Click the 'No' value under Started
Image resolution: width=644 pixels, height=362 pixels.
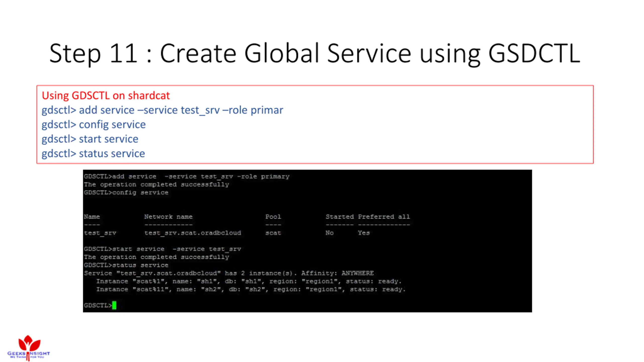[330, 233]
